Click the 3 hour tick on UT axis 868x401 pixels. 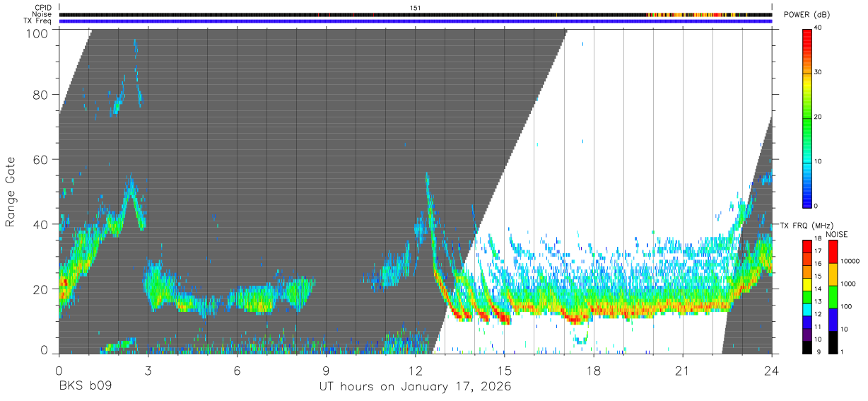click(x=148, y=369)
